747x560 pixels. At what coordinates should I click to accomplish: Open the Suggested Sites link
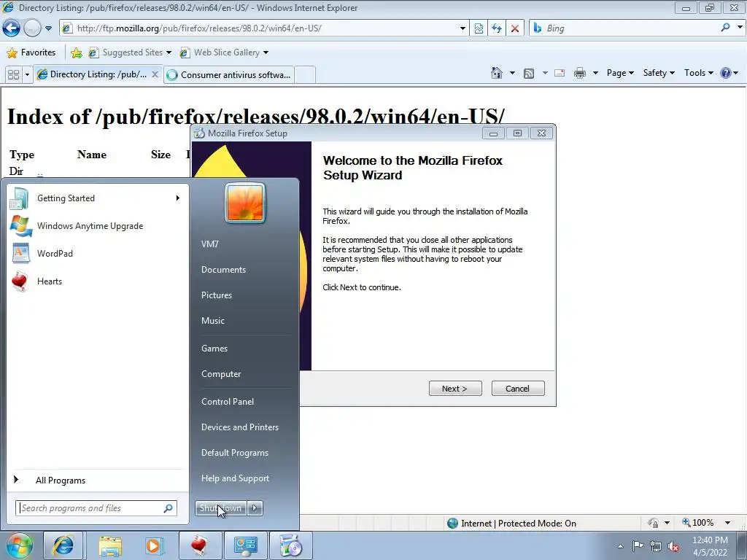click(x=130, y=52)
